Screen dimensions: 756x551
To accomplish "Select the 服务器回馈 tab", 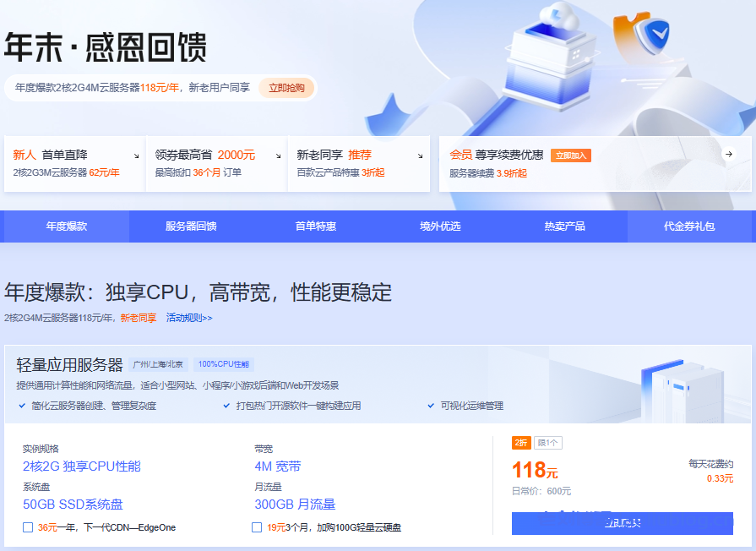I will (190, 226).
